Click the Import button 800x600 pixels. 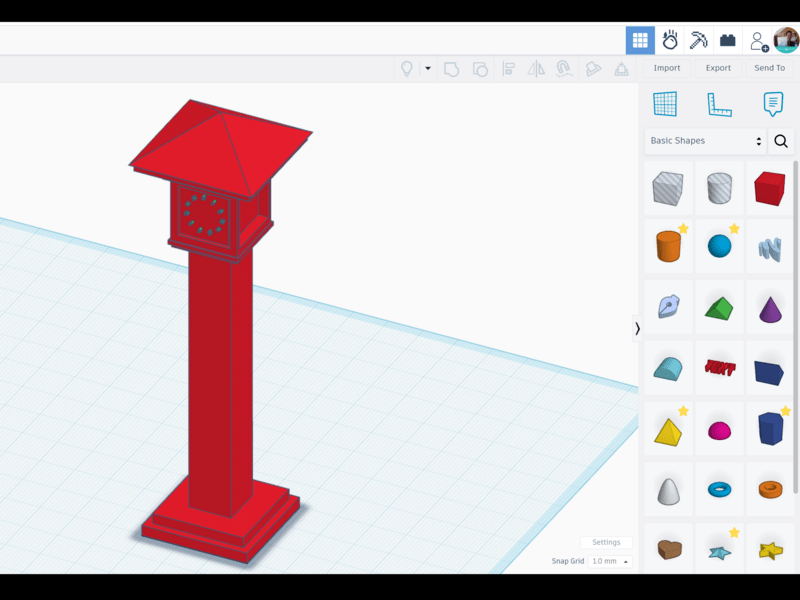[x=667, y=68]
